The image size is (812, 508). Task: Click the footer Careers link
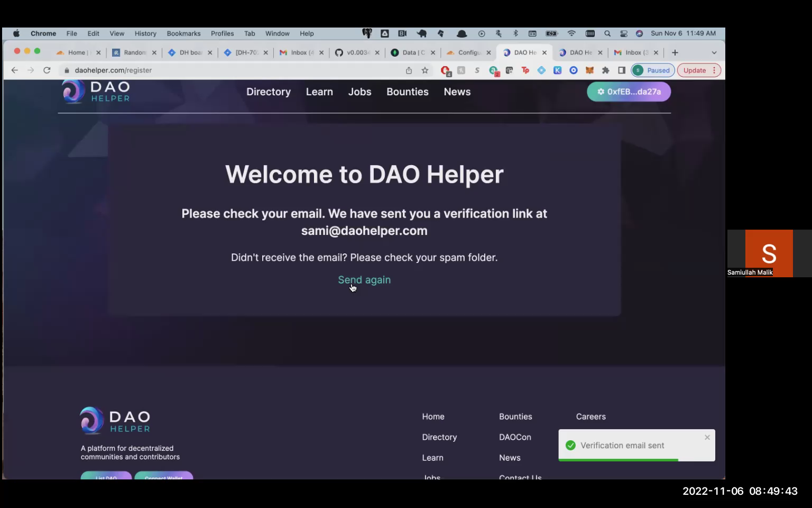(x=591, y=416)
